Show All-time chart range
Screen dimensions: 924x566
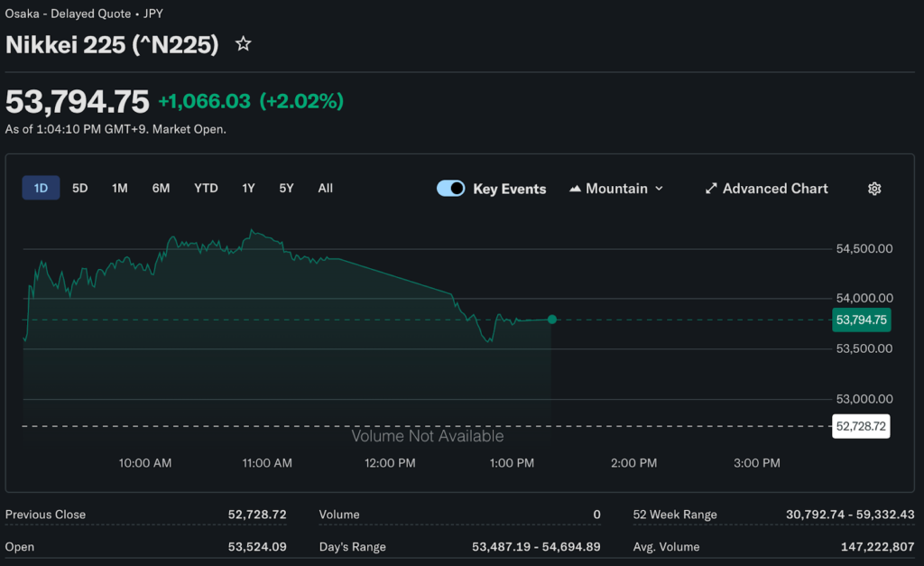325,188
